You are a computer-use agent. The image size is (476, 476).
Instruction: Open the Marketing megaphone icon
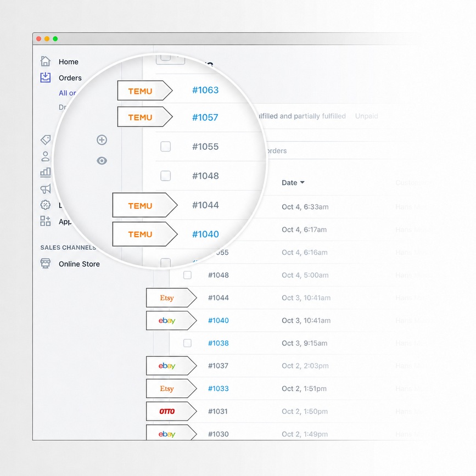(46, 189)
